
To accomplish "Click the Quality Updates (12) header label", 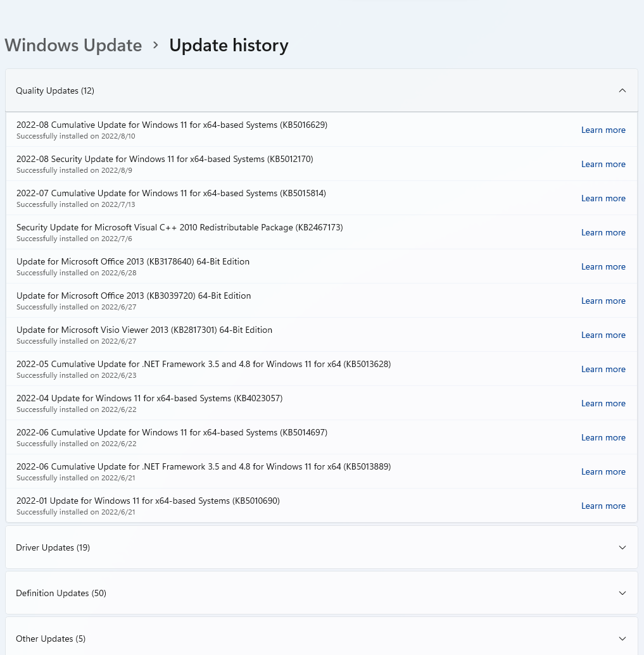I will [55, 90].
